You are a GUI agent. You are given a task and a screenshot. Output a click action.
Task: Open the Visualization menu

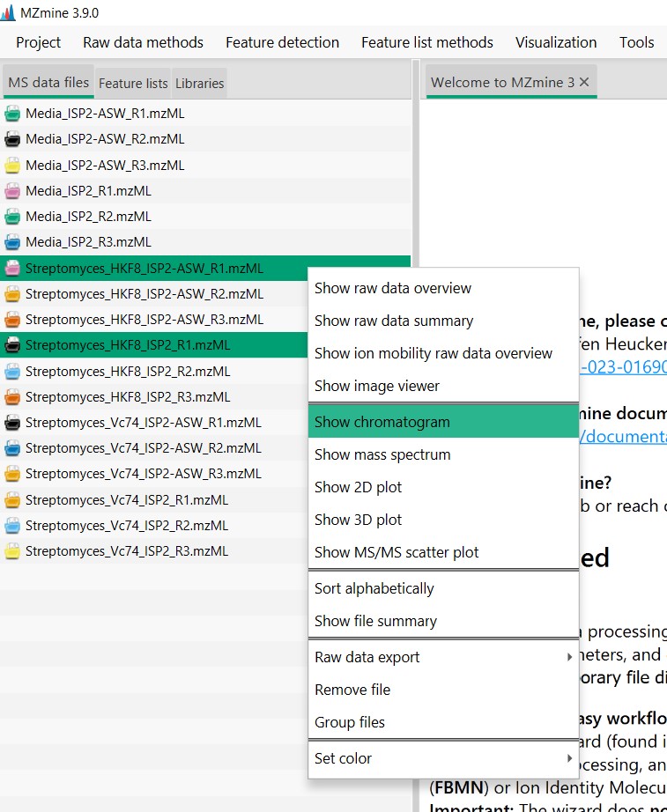[x=555, y=42]
